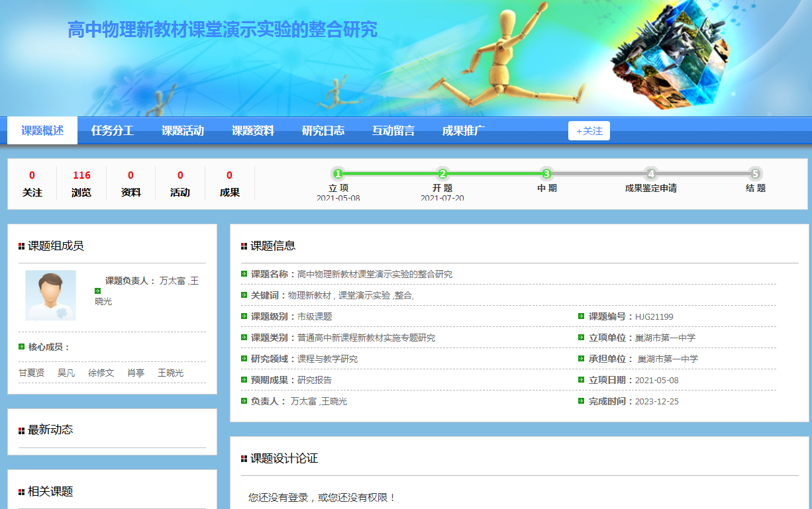Click the 课题组成员 section grid icon
Viewport: 812px width, 509px height.
coord(21,246)
